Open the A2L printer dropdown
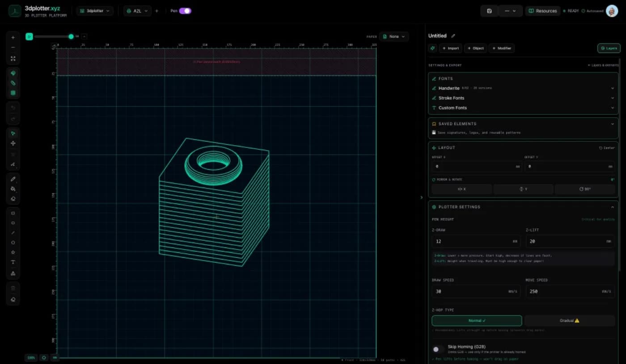Viewport: 626px width, 364px height. [x=137, y=11]
